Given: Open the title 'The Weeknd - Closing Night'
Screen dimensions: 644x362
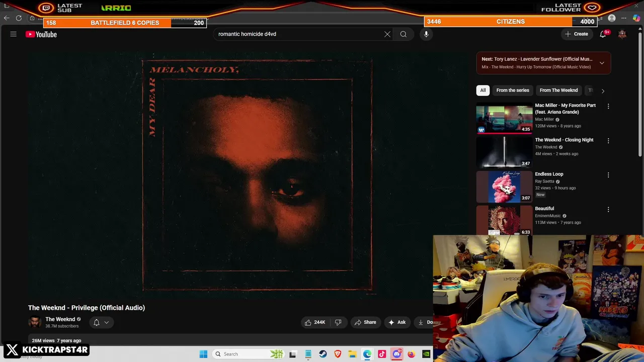Looking at the screenshot, I should pos(564,140).
